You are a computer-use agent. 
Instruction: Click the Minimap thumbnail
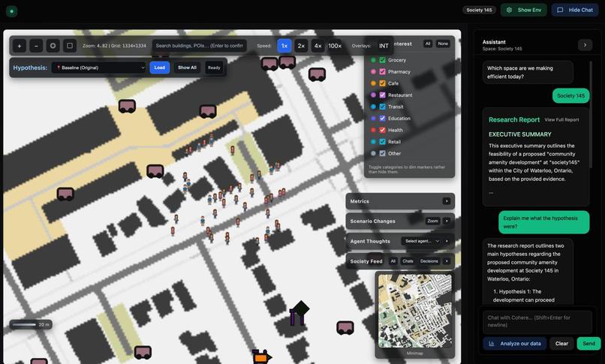click(x=415, y=311)
